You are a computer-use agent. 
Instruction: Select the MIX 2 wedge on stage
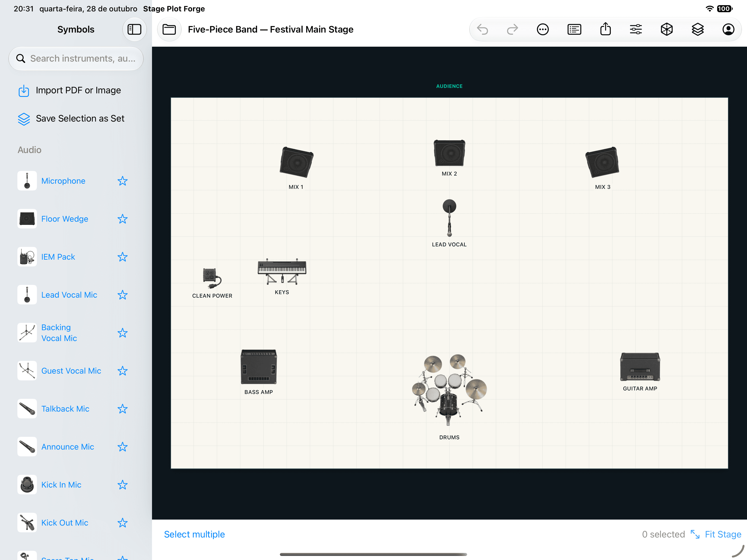tap(449, 153)
